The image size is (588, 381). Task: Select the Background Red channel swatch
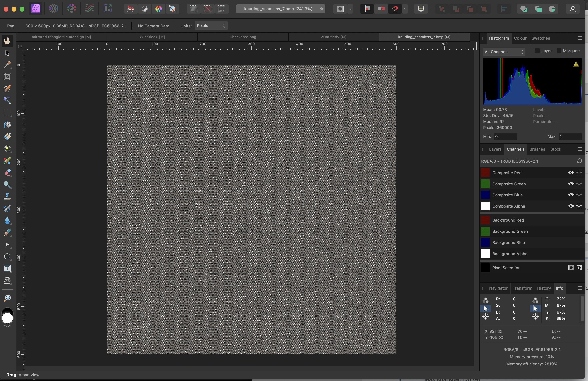(x=485, y=220)
